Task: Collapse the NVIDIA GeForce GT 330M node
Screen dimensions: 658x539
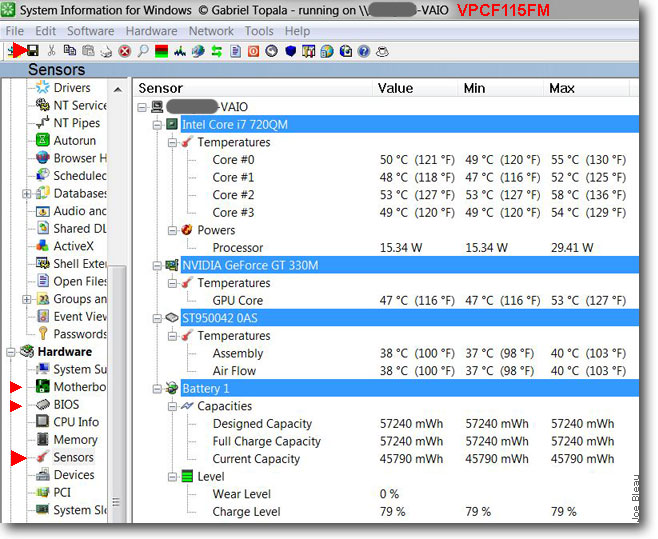Action: point(157,265)
